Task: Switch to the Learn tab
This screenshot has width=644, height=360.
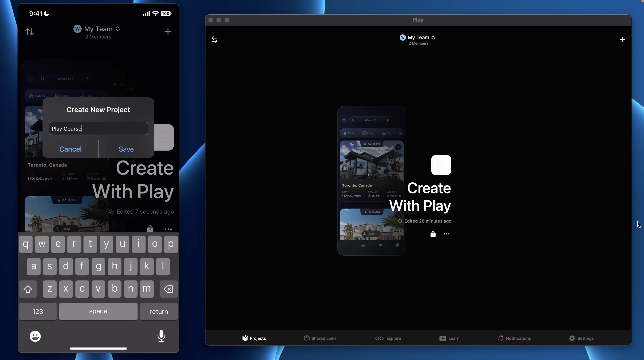Action: point(449,338)
